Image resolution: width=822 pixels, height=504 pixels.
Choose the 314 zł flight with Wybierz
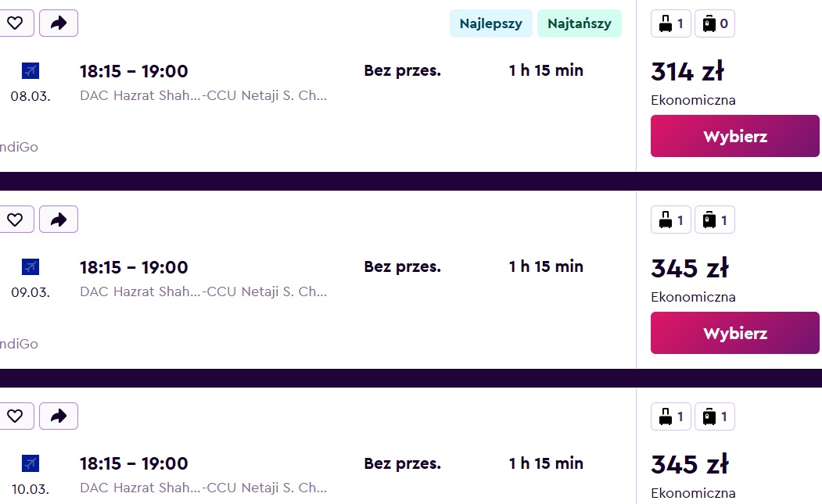point(735,136)
